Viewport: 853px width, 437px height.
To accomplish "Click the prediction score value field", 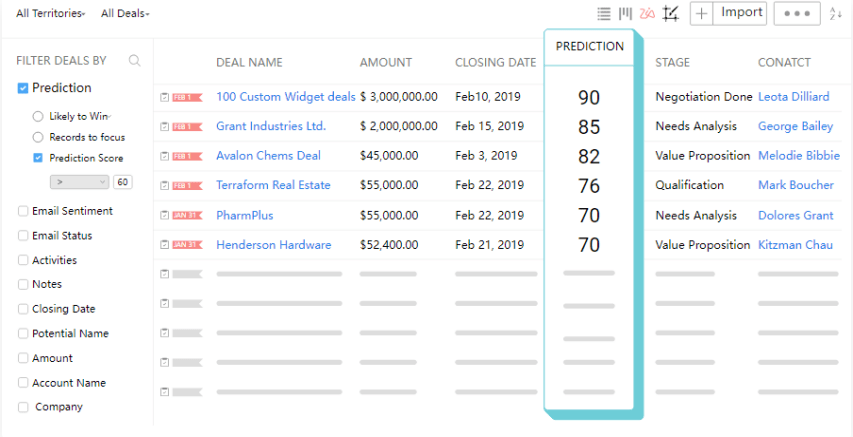I will [123, 182].
